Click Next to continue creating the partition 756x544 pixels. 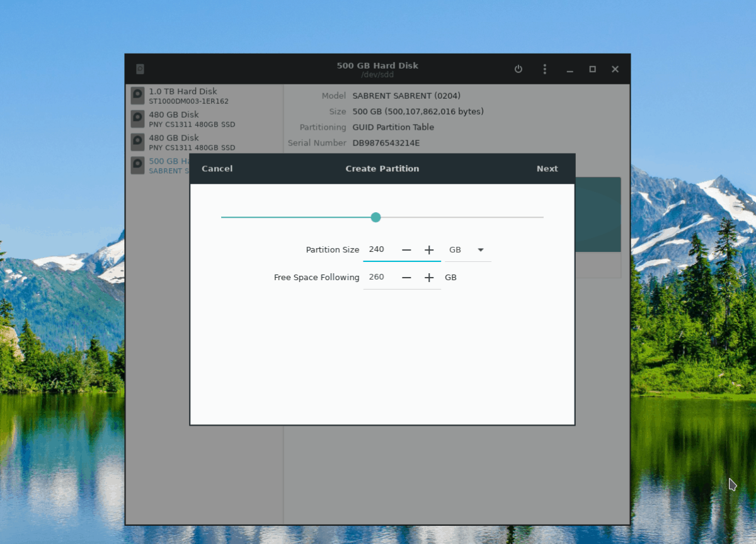pos(547,168)
